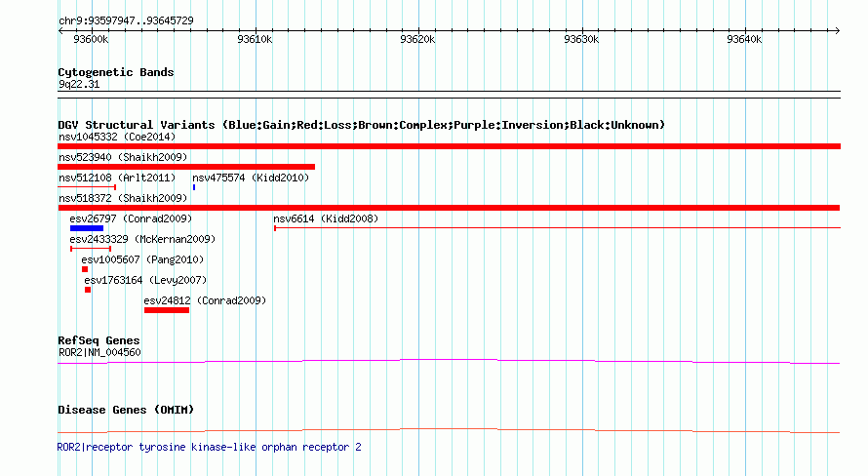Open the nsv1045332 (Coe2014) label
Image resolution: width=868 pixels, height=476 pixels.
point(117,137)
